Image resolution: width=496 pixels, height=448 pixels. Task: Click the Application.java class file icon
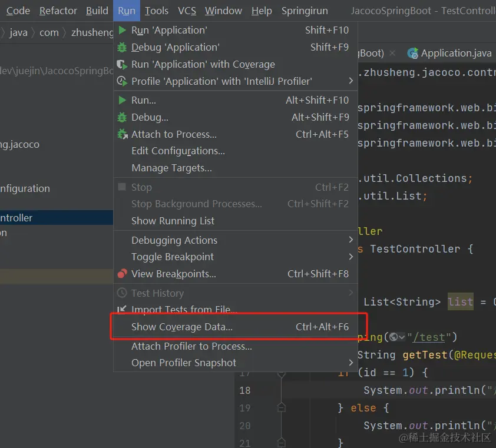pyautogui.click(x=412, y=54)
